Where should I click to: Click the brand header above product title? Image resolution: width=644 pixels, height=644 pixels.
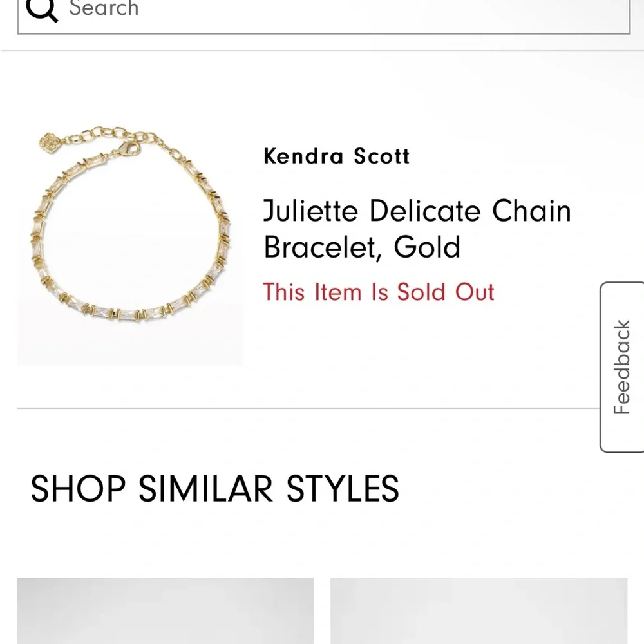click(336, 156)
